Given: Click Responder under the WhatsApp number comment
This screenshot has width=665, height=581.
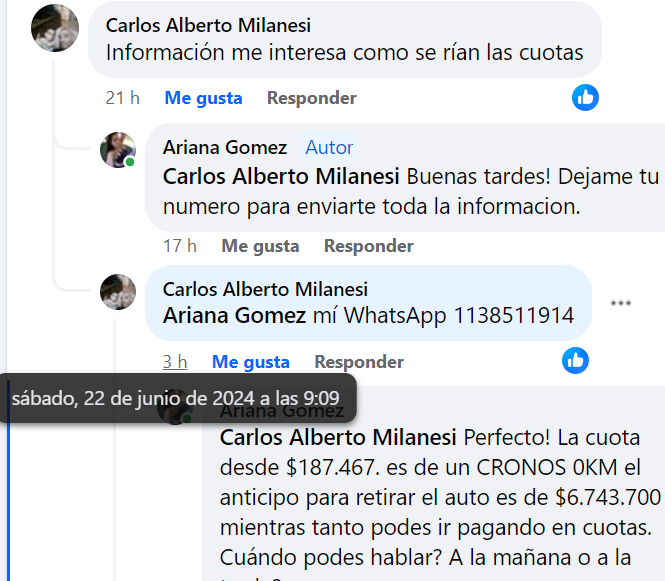Looking at the screenshot, I should [359, 362].
